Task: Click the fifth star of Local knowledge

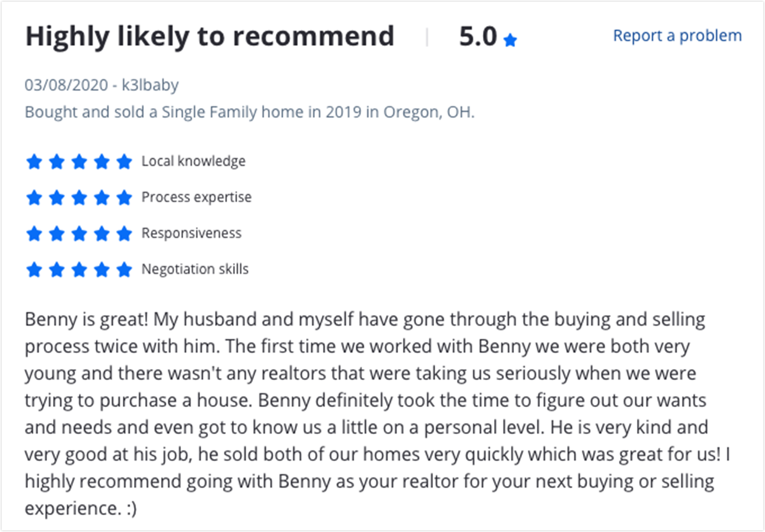Action: click(x=124, y=161)
